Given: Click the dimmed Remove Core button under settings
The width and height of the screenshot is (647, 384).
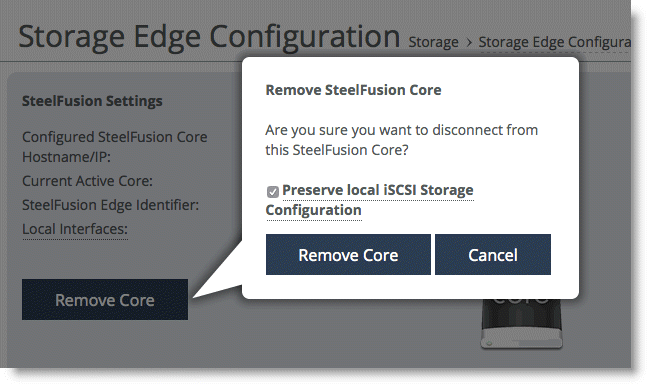Looking at the screenshot, I should [x=105, y=299].
